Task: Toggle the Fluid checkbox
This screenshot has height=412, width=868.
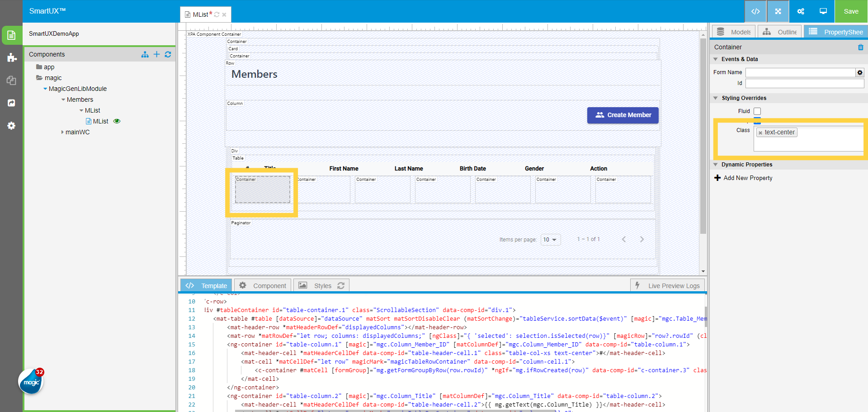Action: click(757, 111)
